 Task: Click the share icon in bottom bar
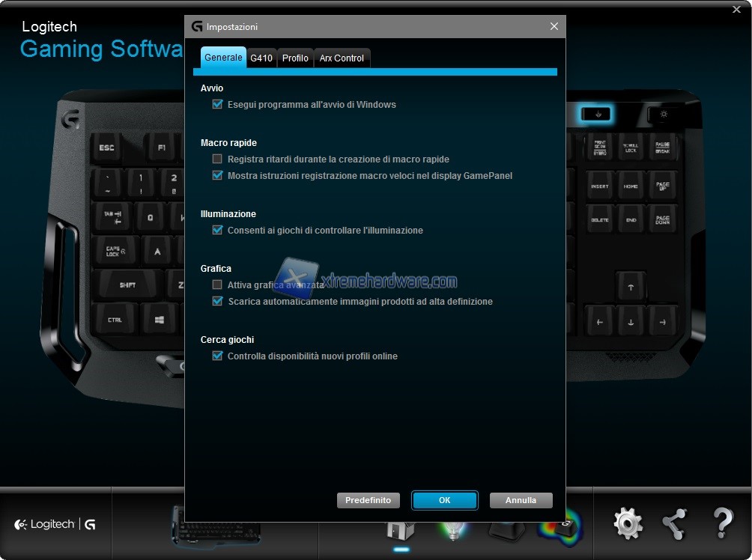click(675, 524)
